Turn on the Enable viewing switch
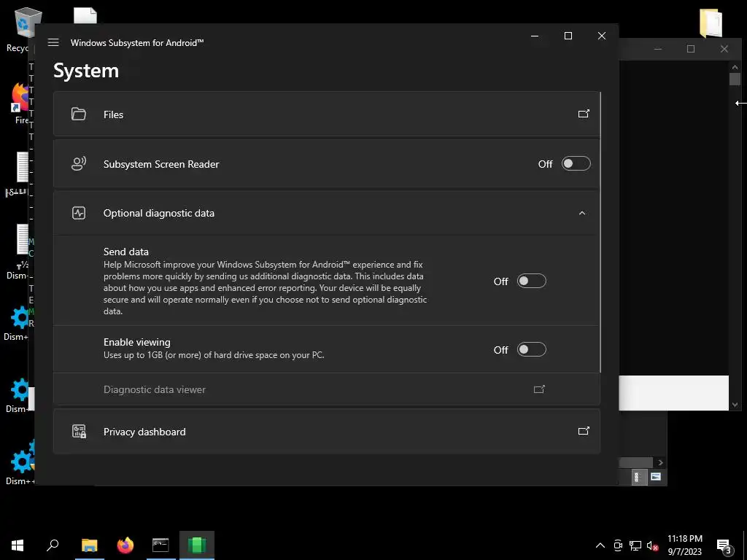 click(532, 349)
